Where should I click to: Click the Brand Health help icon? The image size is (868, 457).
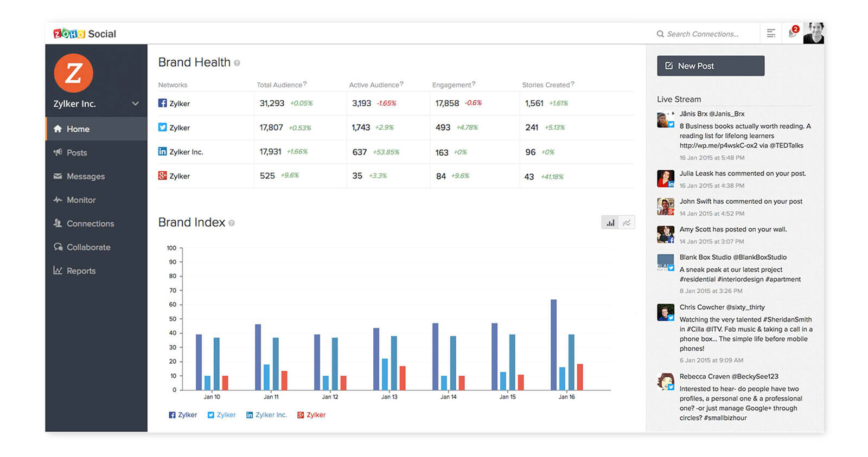(237, 63)
